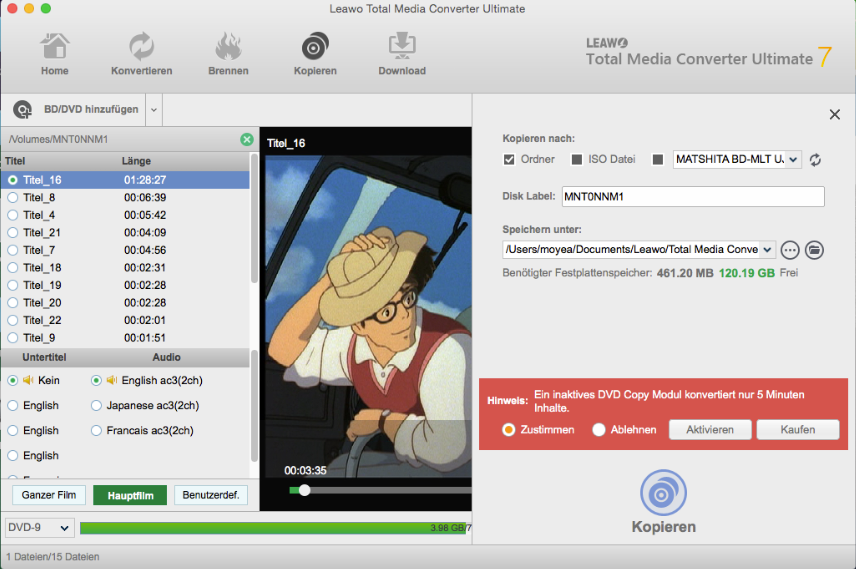Open the output folder icon

pos(814,250)
